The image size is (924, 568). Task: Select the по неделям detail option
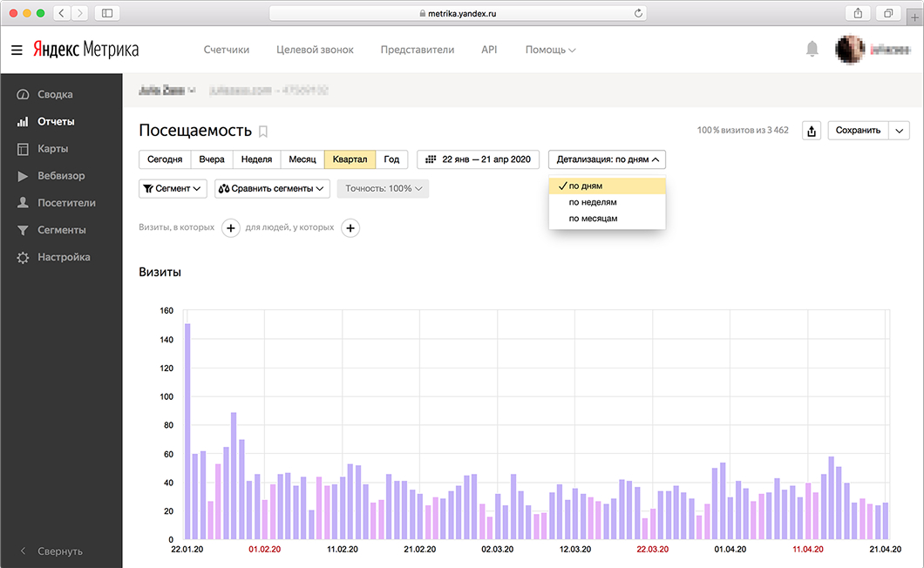pyautogui.click(x=593, y=202)
